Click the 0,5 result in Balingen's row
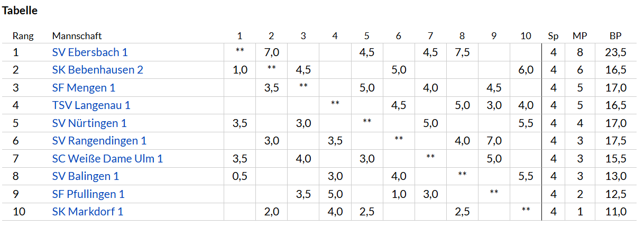This screenshot has height=226, width=644. tap(240, 176)
